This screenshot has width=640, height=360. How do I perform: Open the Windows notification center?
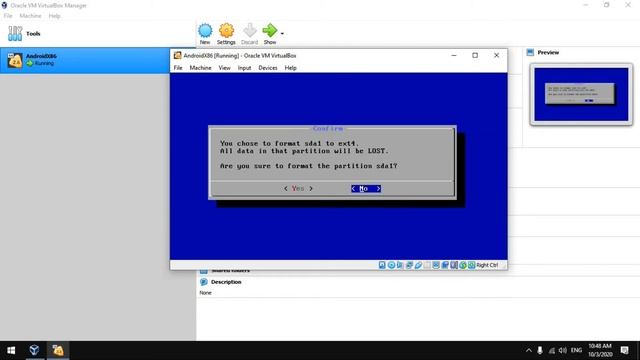pos(624,350)
